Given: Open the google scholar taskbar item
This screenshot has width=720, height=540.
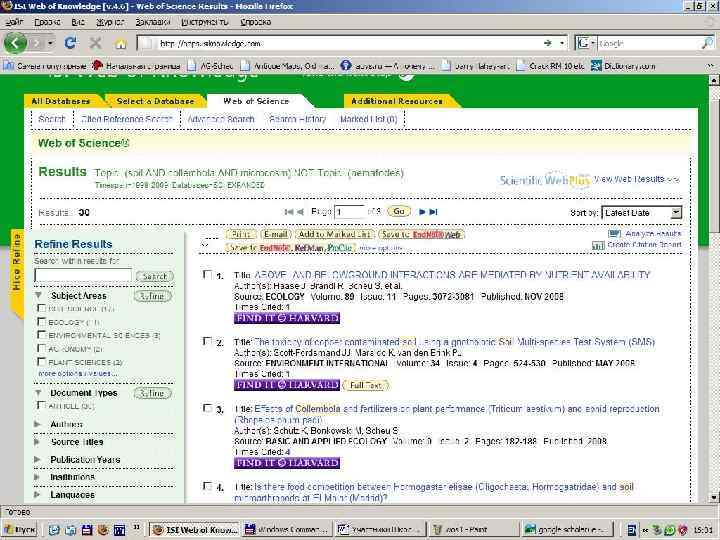Looking at the screenshot, I should [x=567, y=530].
